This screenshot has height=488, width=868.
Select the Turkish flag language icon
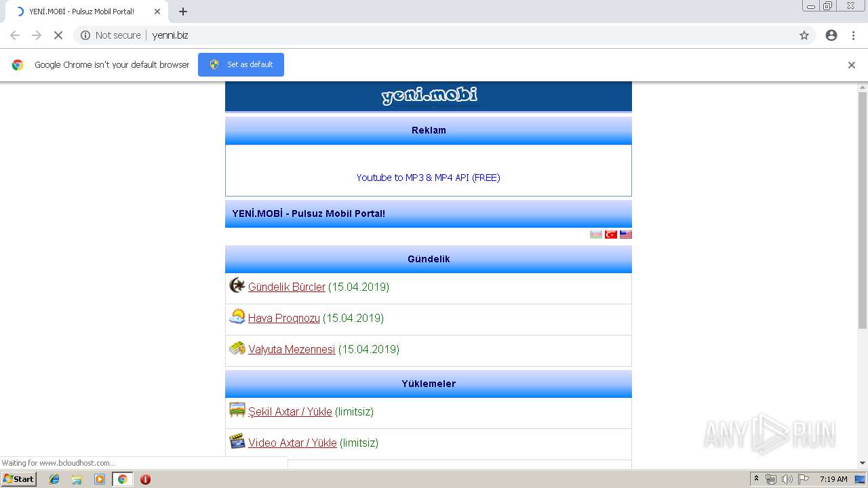[x=611, y=235]
